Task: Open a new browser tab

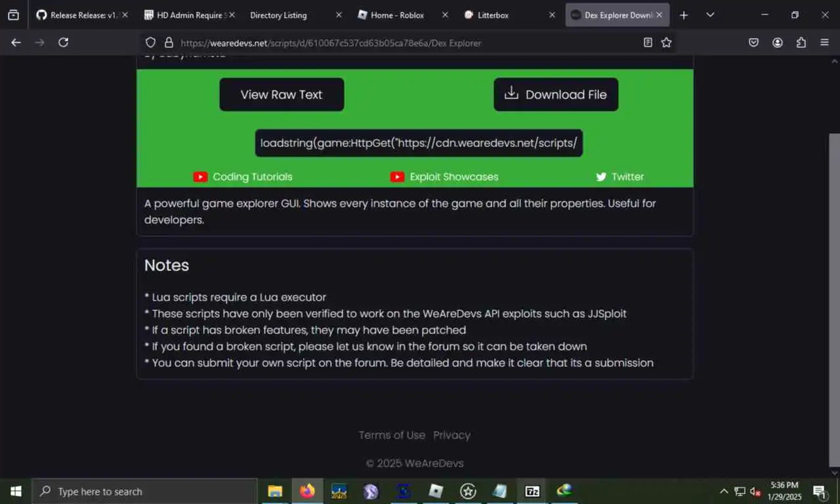Action: click(684, 14)
